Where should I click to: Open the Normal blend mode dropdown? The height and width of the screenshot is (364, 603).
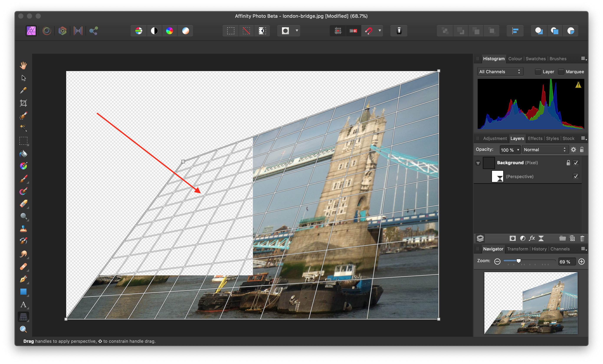pyautogui.click(x=545, y=150)
